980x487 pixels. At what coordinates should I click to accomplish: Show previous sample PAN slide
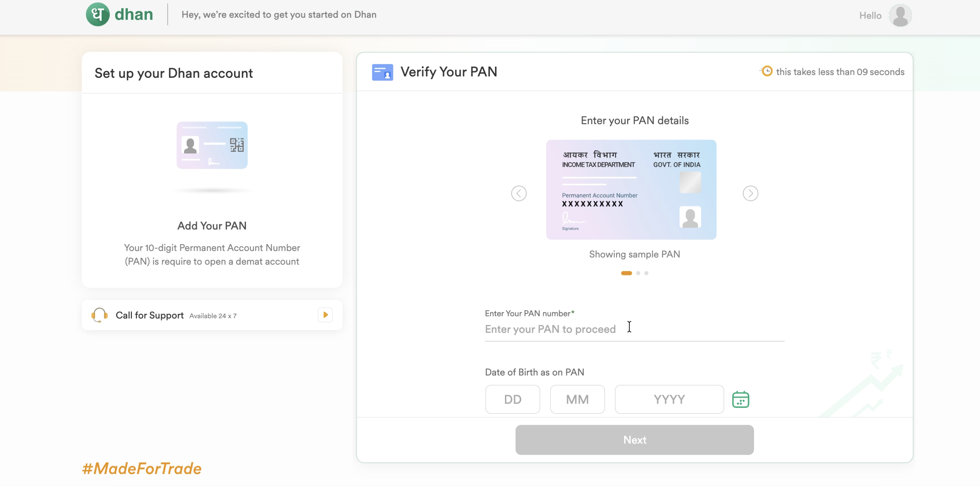pyautogui.click(x=519, y=194)
